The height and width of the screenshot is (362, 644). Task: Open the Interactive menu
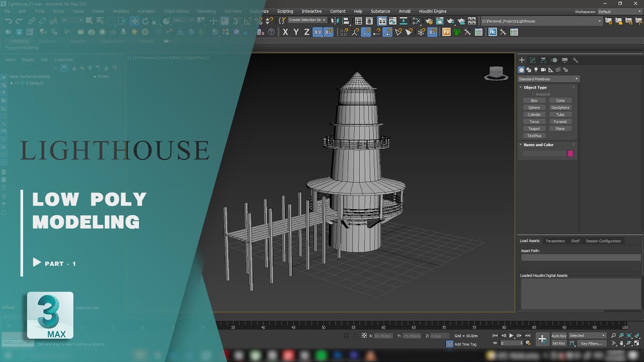(311, 11)
